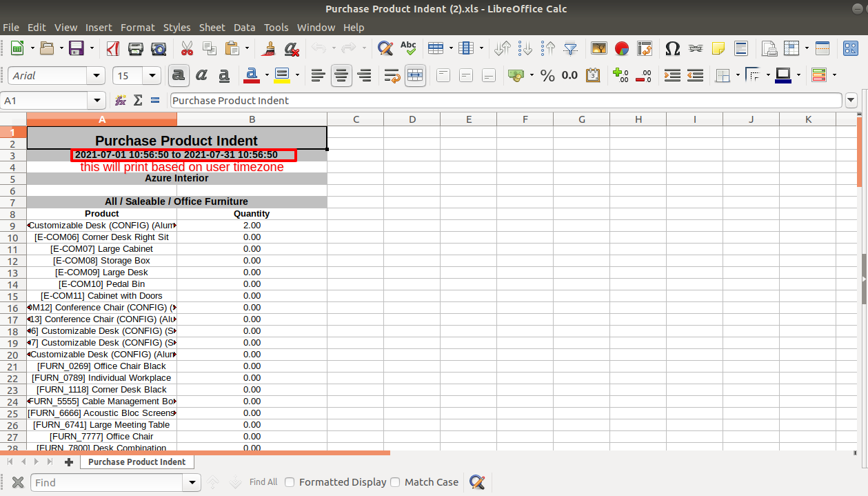868x496 pixels.
Task: Open background color dropdown arrow
Action: click(297, 75)
